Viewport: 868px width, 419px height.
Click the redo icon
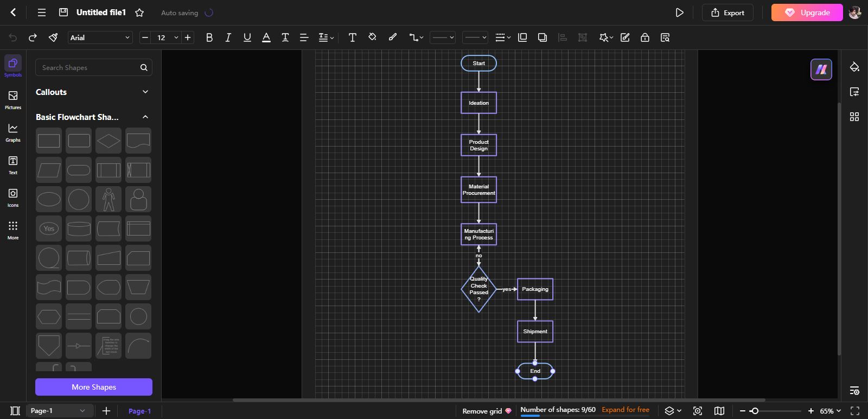click(x=33, y=37)
